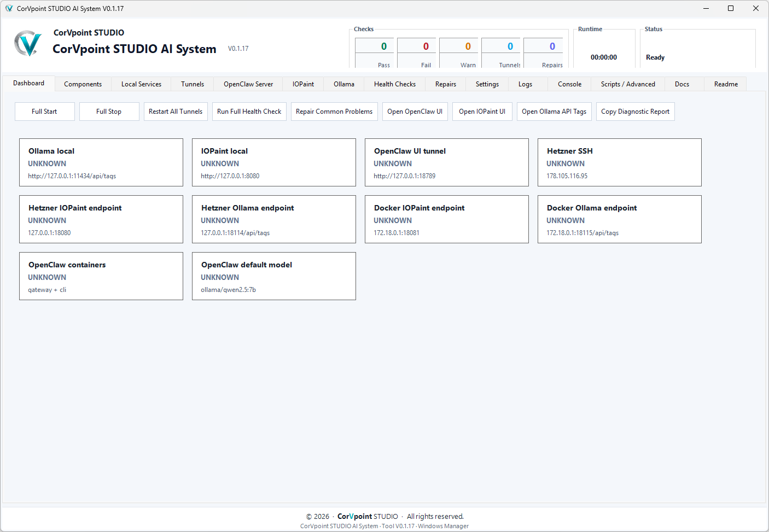Screen dimensions: 769x532
Task: Click Open Ollama API Tags button
Action: (554, 112)
